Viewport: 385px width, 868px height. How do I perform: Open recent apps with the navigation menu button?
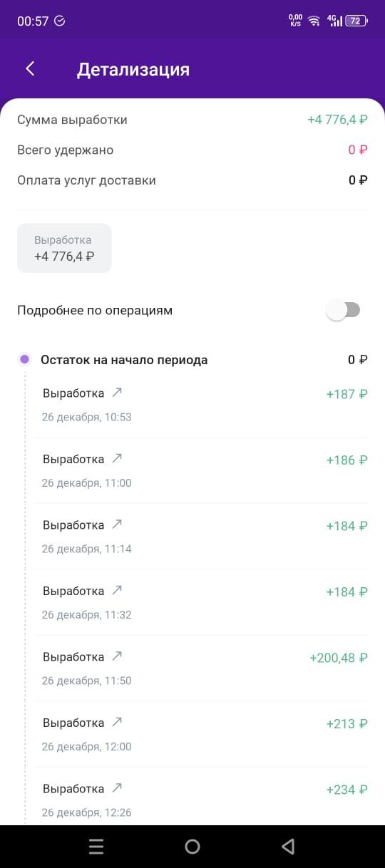(96, 846)
